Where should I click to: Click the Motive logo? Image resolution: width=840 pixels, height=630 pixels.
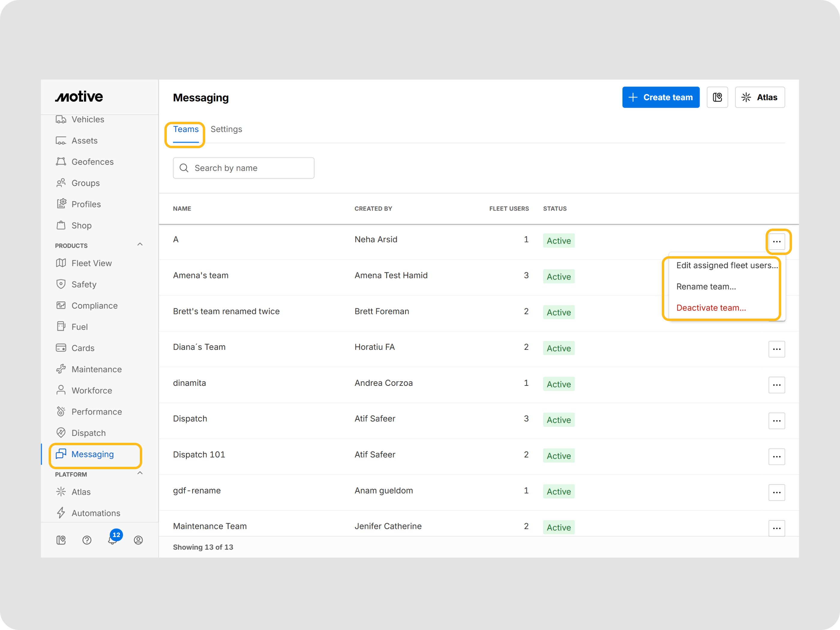coord(79,97)
